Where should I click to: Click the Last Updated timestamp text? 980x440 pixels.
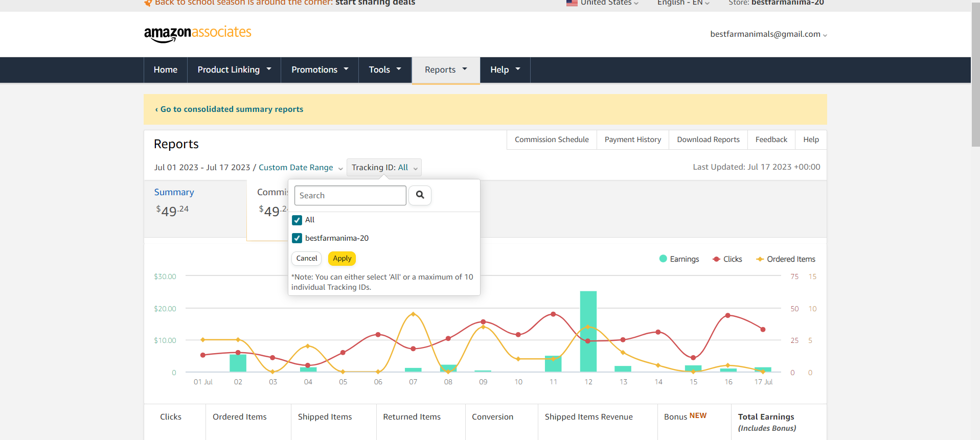tap(757, 167)
